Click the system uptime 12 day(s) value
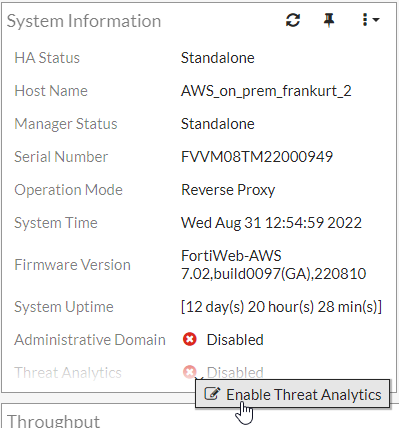Screen dimensions: 399x428 click(x=281, y=307)
